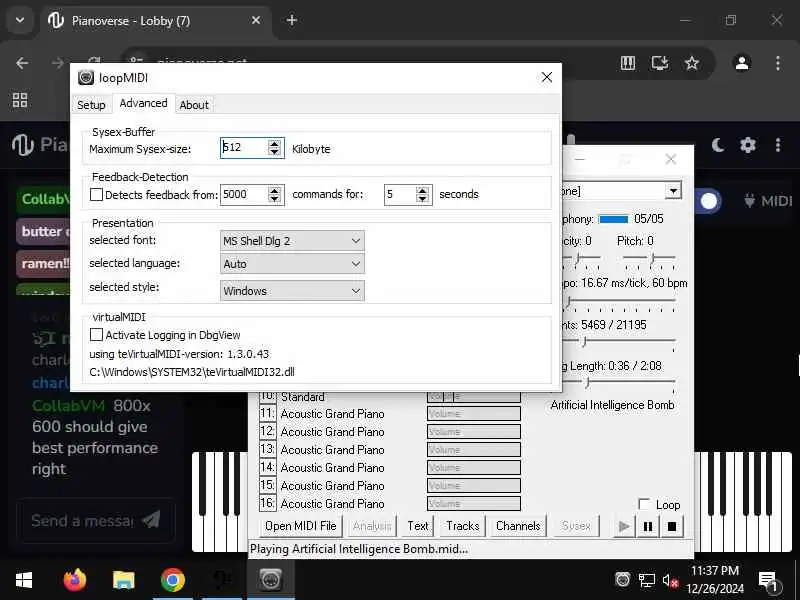The width and height of the screenshot is (800, 600).
Task: Click the Text button in MIDI player
Action: (418, 526)
